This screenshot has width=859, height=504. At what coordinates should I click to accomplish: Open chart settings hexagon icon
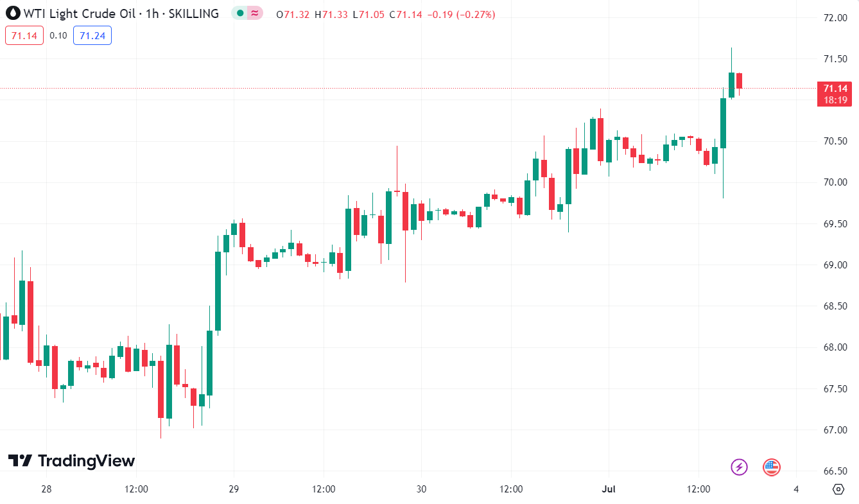point(838,489)
